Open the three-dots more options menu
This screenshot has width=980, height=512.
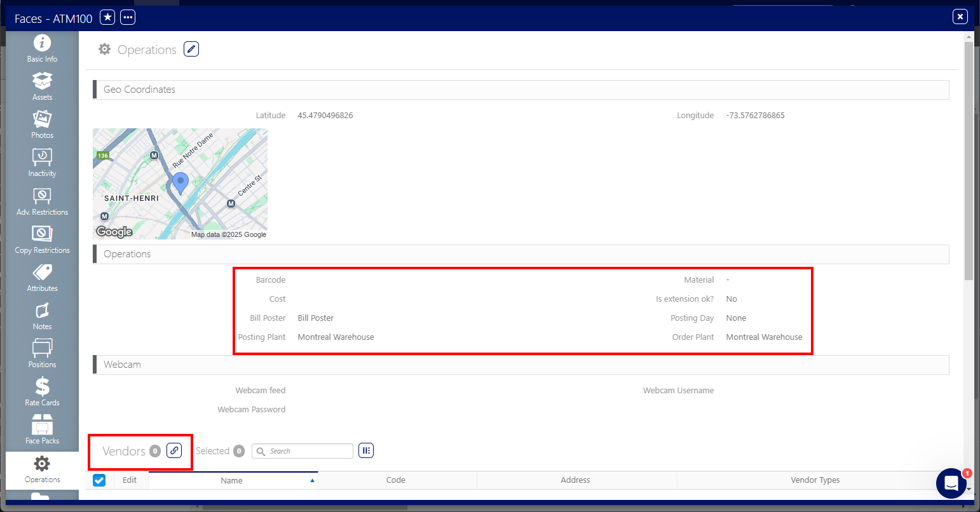128,18
